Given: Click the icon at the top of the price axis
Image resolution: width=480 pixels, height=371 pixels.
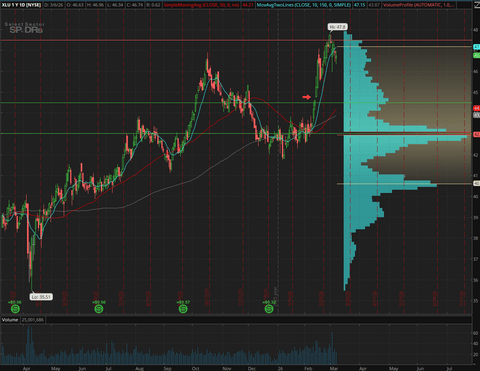Looking at the screenshot, I should click(x=477, y=5).
